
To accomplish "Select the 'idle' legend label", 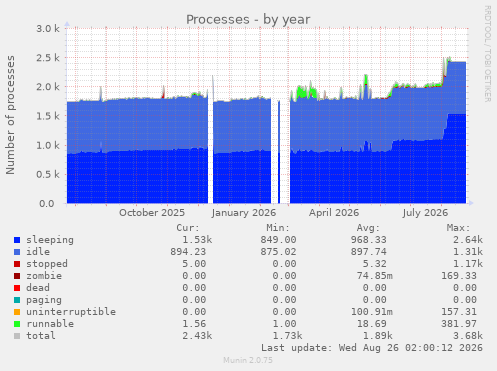I will (x=38, y=252).
